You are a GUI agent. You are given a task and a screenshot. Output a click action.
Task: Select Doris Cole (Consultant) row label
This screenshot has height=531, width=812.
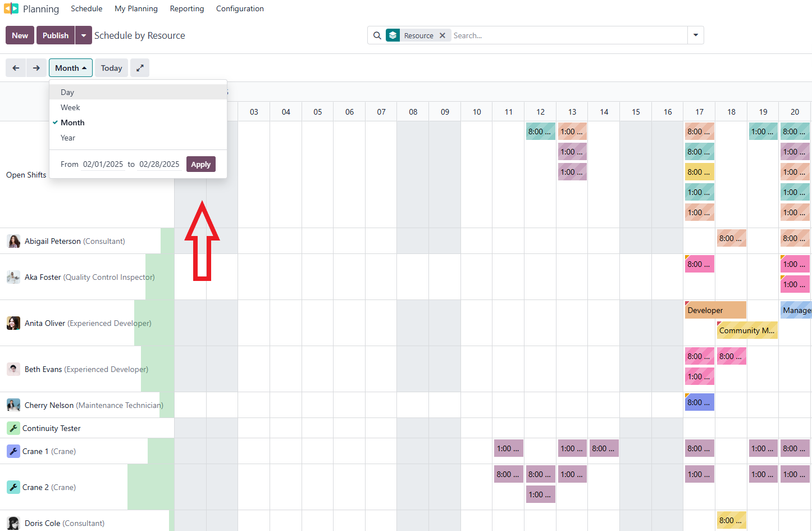(x=65, y=523)
